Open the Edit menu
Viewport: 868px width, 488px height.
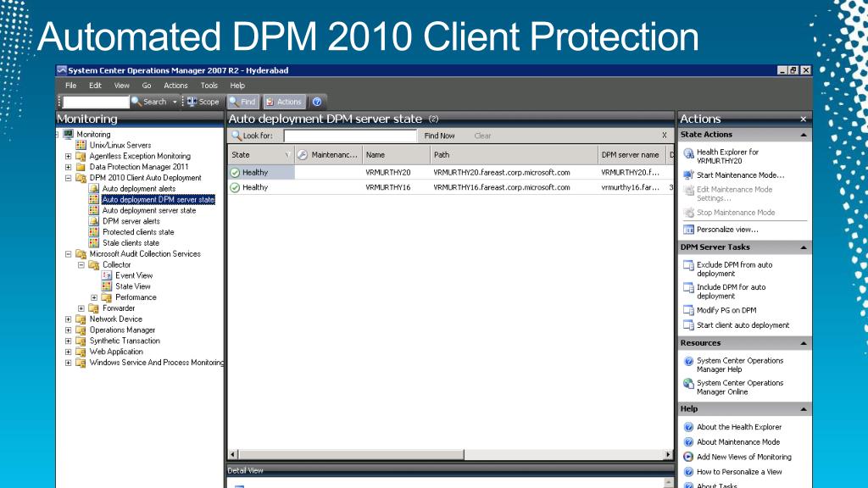(x=95, y=86)
